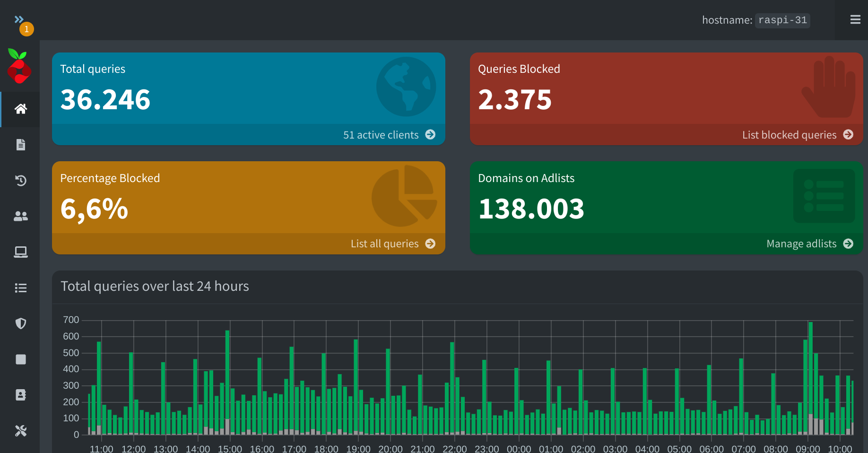Click the 09:00 label on chart timeline
868x453 pixels.
pyautogui.click(x=807, y=448)
